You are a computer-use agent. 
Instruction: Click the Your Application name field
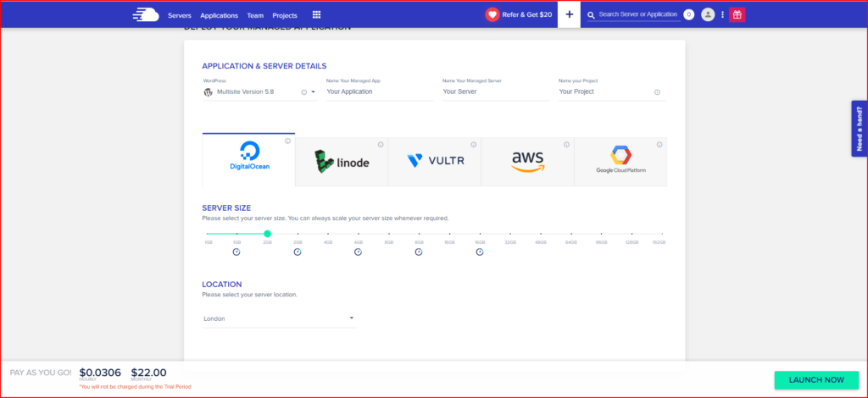click(x=380, y=91)
